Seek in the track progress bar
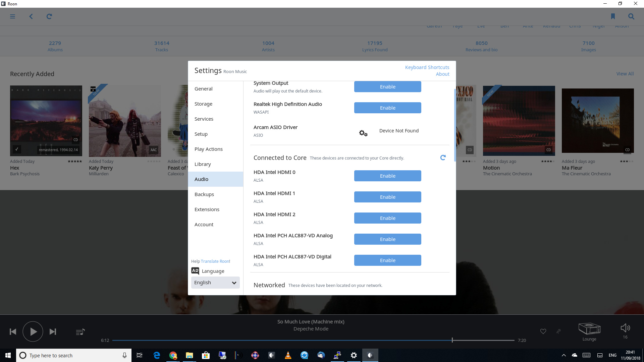This screenshot has height=362, width=644. click(313, 340)
